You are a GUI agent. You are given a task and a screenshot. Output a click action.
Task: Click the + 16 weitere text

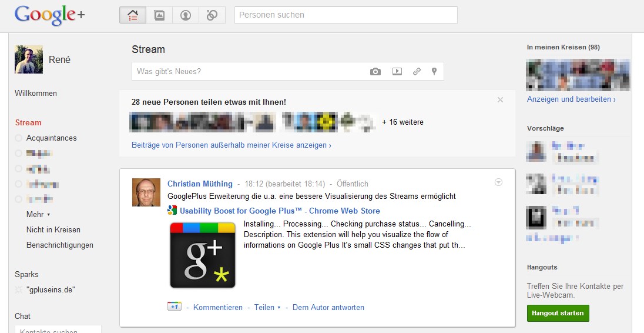click(402, 122)
